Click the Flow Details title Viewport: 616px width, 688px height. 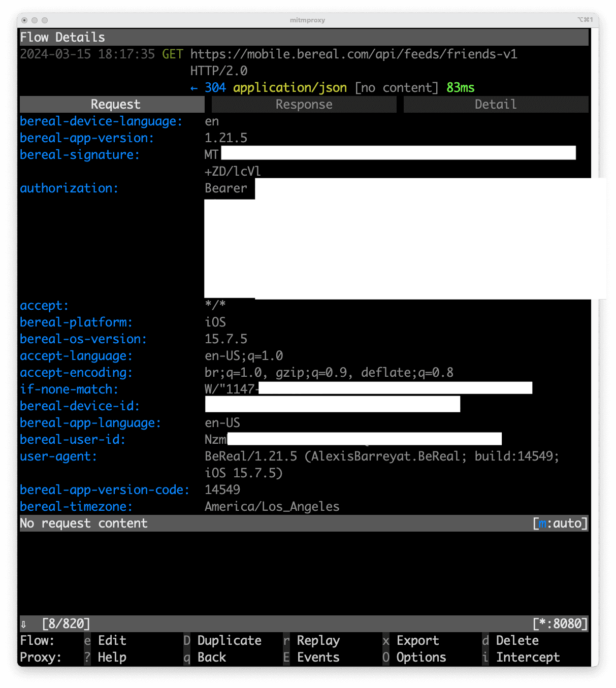coord(62,37)
